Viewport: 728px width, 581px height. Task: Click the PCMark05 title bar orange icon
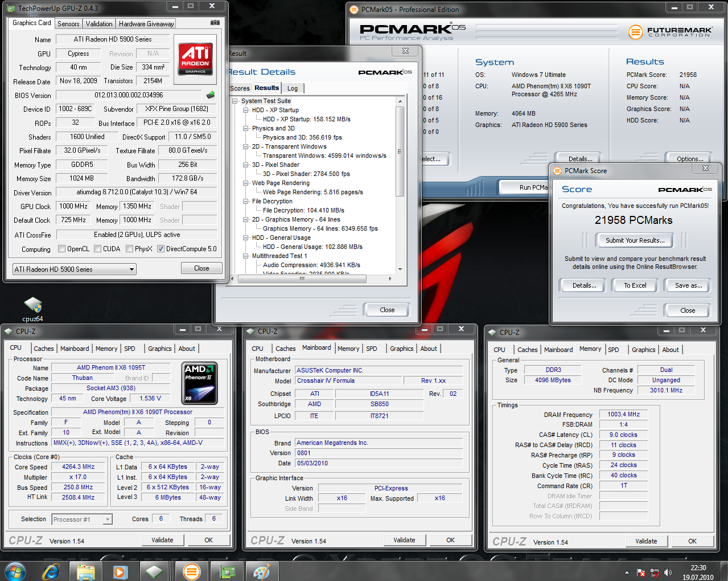[x=353, y=9]
